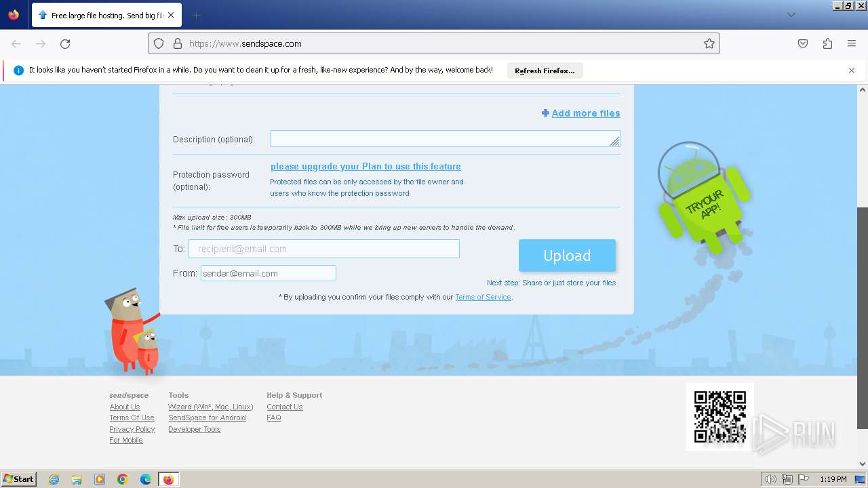Open SendSpace for Android link
Image resolution: width=868 pixels, height=488 pixels.
pos(207,418)
